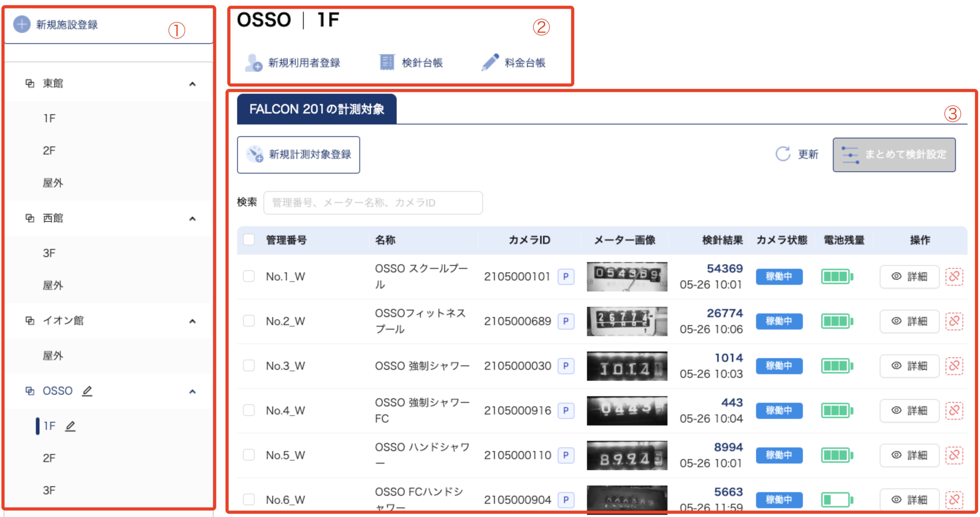
Task: Click the 管理番号 column header
Action: click(286, 240)
